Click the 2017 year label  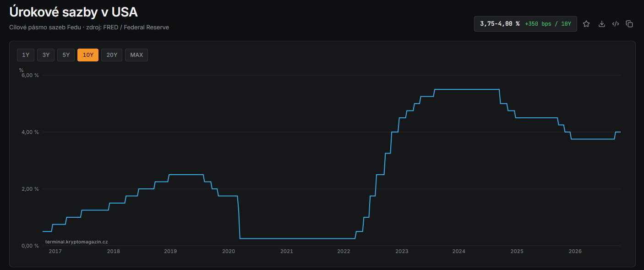(55, 251)
